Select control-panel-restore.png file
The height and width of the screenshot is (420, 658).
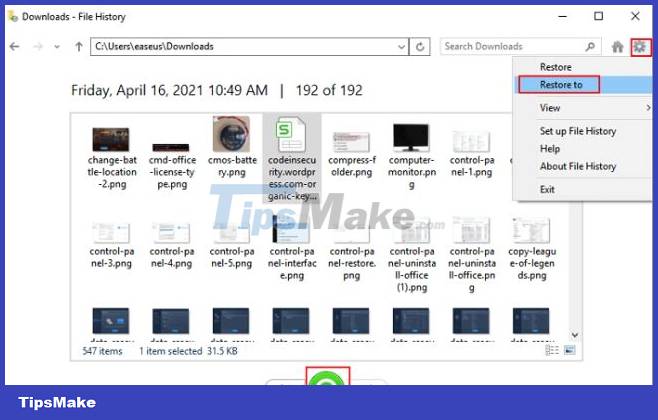click(x=352, y=251)
